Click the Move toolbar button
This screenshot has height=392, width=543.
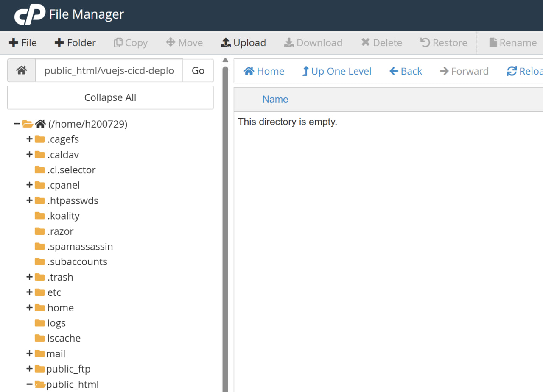coord(184,43)
